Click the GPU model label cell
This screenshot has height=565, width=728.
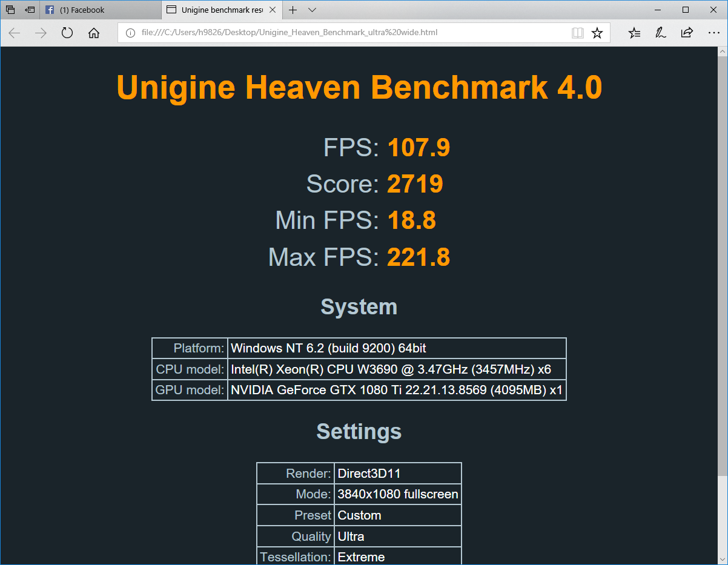pyautogui.click(x=190, y=390)
